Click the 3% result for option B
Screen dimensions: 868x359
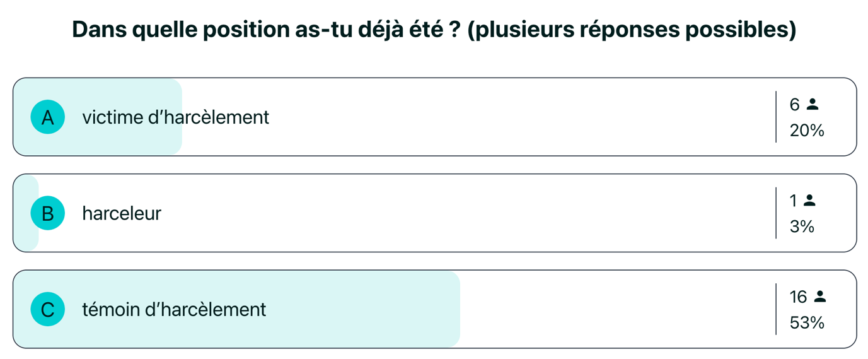pos(802,227)
